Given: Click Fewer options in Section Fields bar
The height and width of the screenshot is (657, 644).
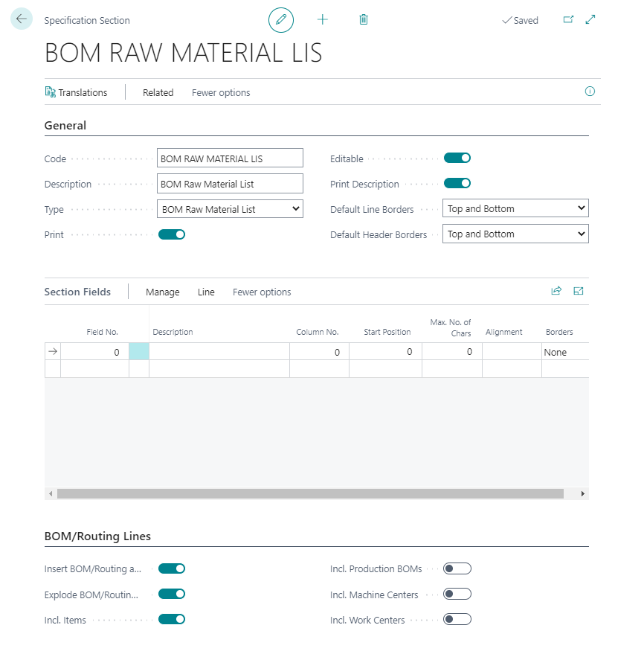Looking at the screenshot, I should pos(262,292).
